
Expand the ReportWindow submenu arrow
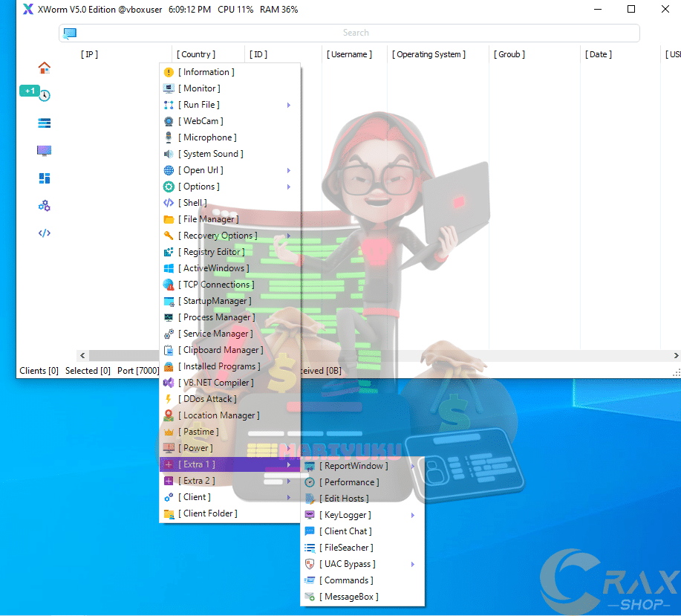(x=413, y=467)
